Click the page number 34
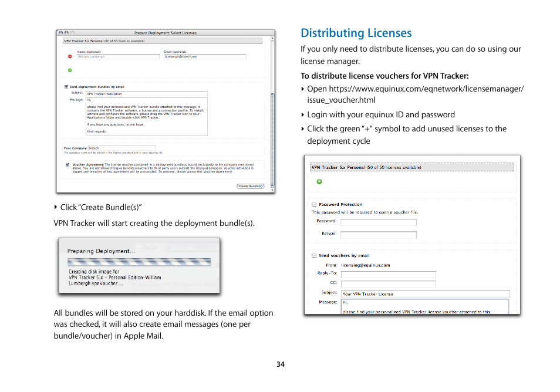Screen dimensions: 560x392 point(281,364)
